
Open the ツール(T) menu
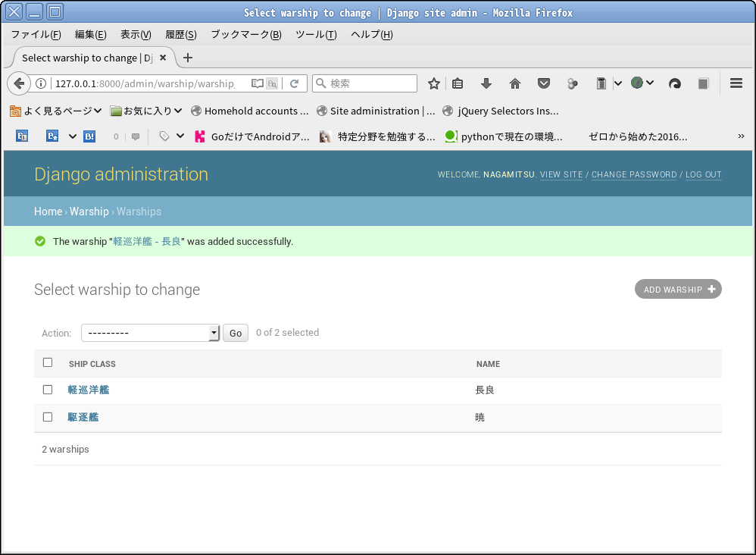[x=316, y=35]
